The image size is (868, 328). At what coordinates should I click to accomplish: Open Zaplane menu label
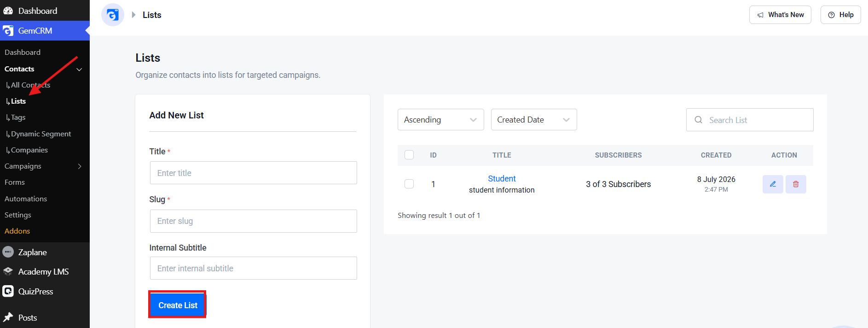tap(33, 252)
